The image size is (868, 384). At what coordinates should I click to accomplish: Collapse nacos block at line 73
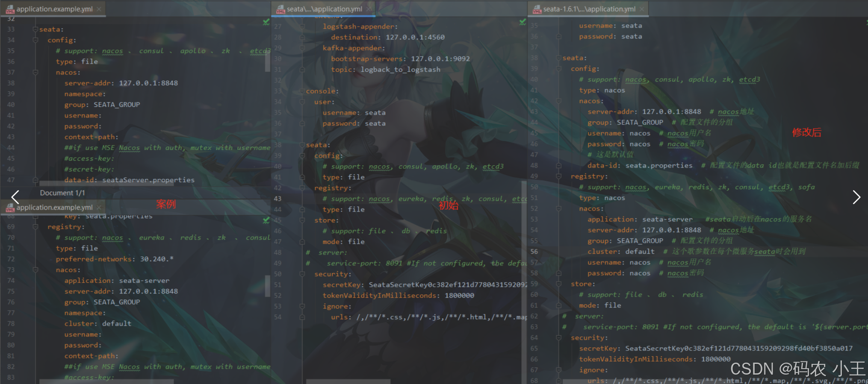click(35, 270)
